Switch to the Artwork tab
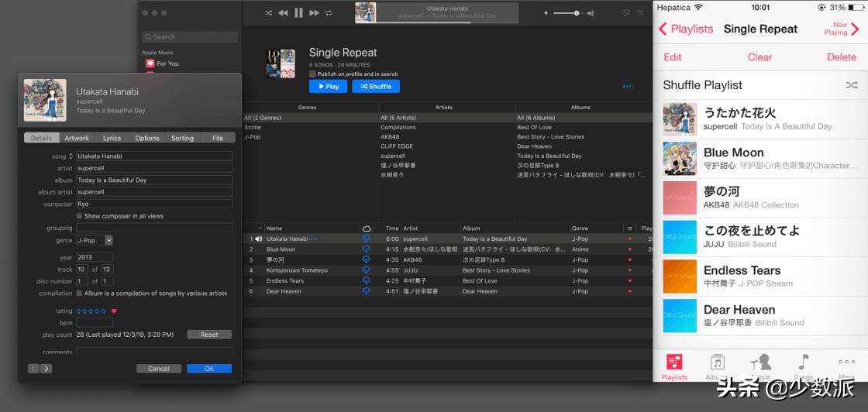 pos(77,138)
